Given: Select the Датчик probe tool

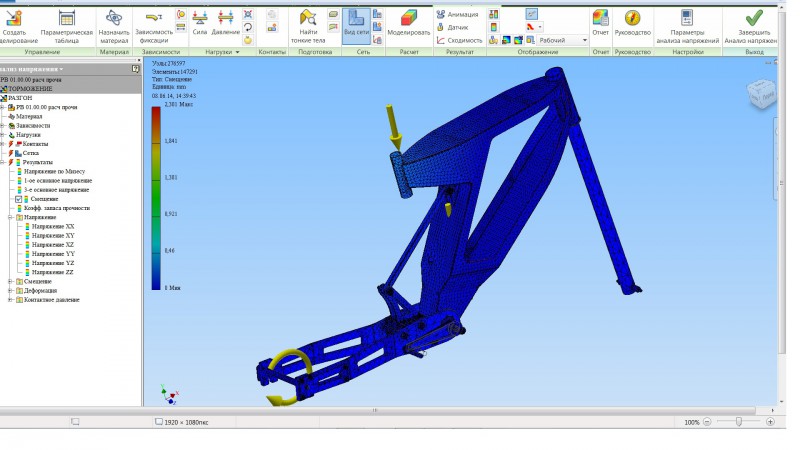Looking at the screenshot, I should tap(453, 28).
